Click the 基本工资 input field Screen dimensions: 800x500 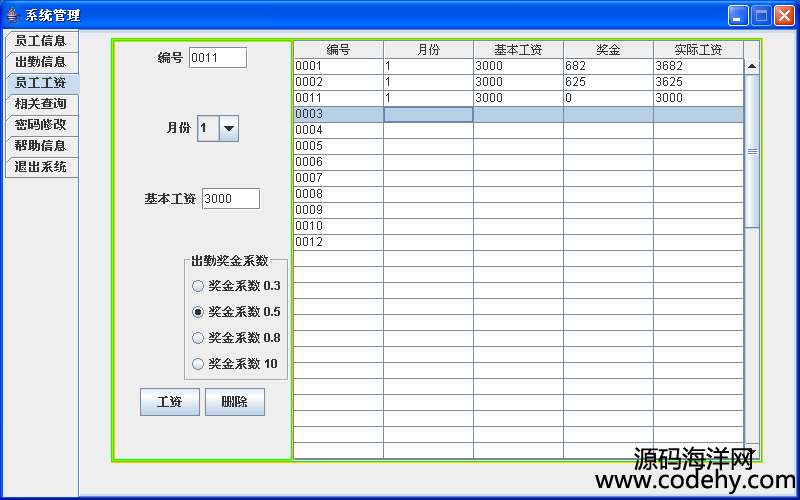click(231, 199)
